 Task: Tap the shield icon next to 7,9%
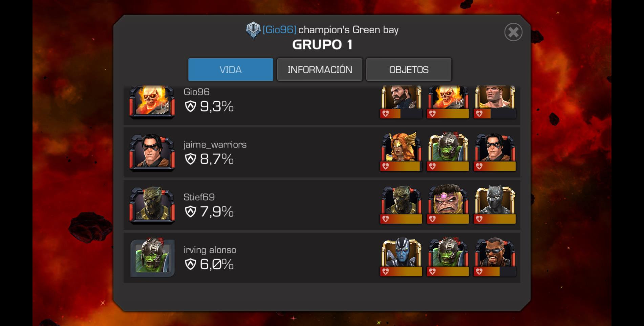coord(191,212)
